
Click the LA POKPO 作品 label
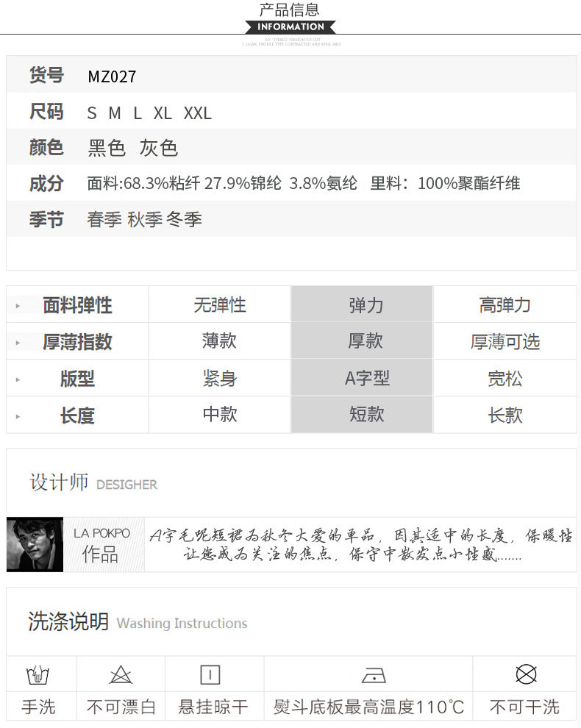(x=102, y=544)
